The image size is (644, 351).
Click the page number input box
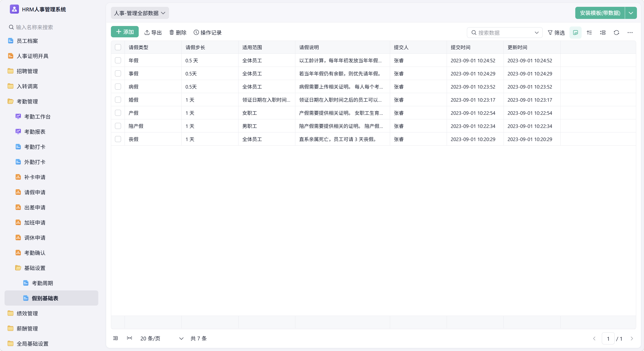[x=608, y=339]
